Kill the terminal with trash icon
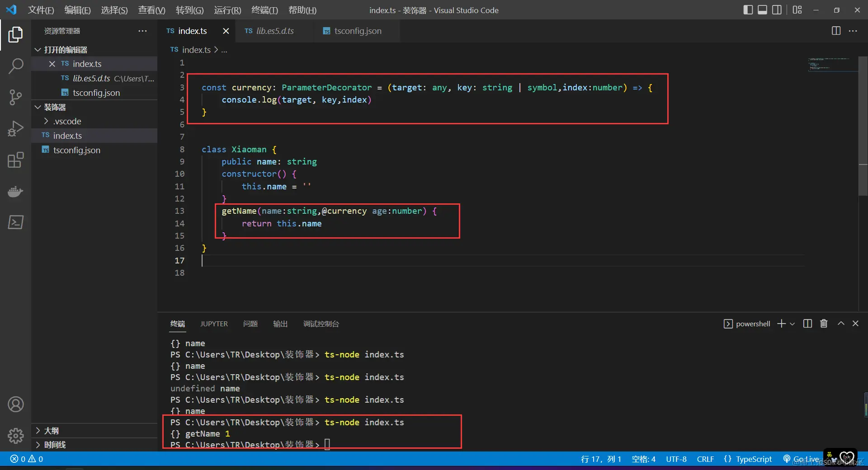 824,324
